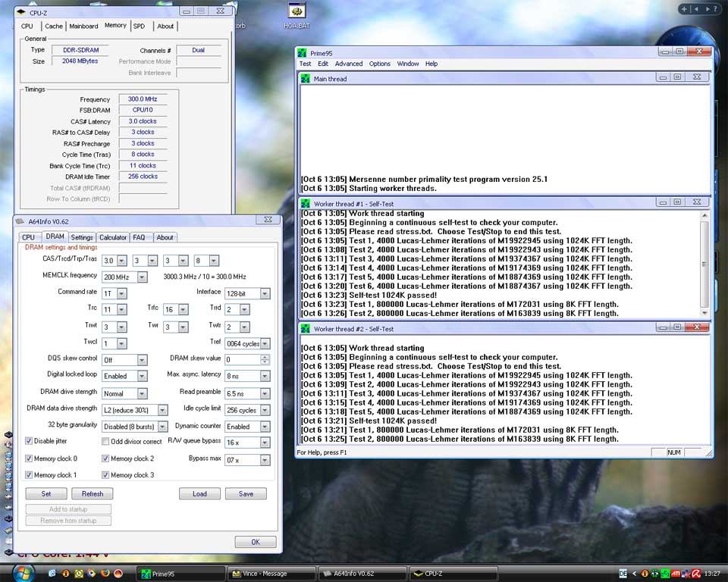The image size is (728, 582).
Task: Open the MEMCLK frequency dropdown
Action: click(x=142, y=277)
